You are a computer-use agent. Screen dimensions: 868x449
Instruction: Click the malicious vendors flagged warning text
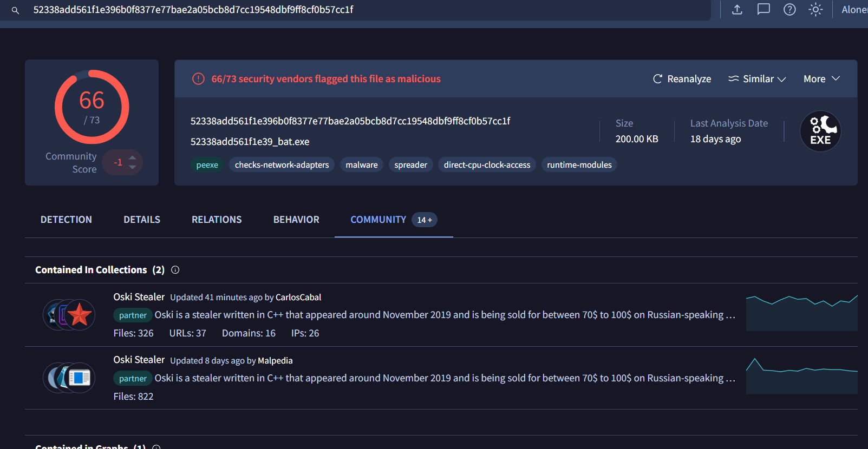coord(326,79)
